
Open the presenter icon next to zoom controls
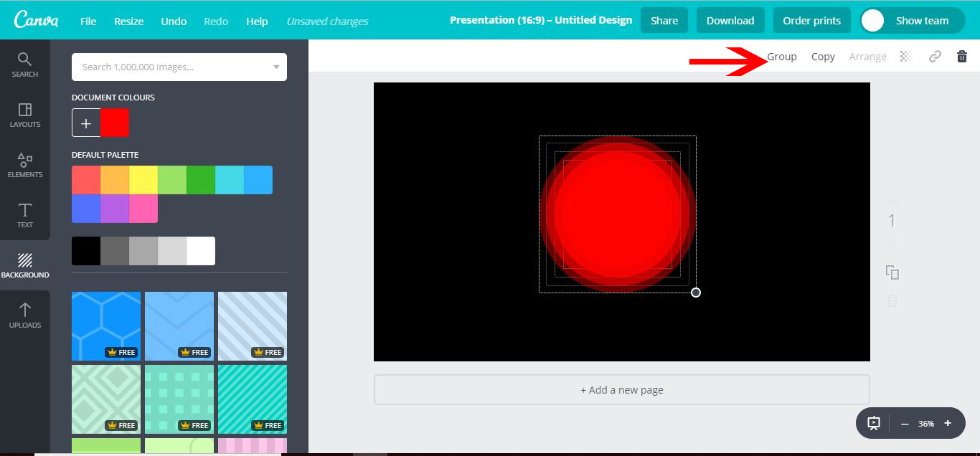tap(872, 423)
